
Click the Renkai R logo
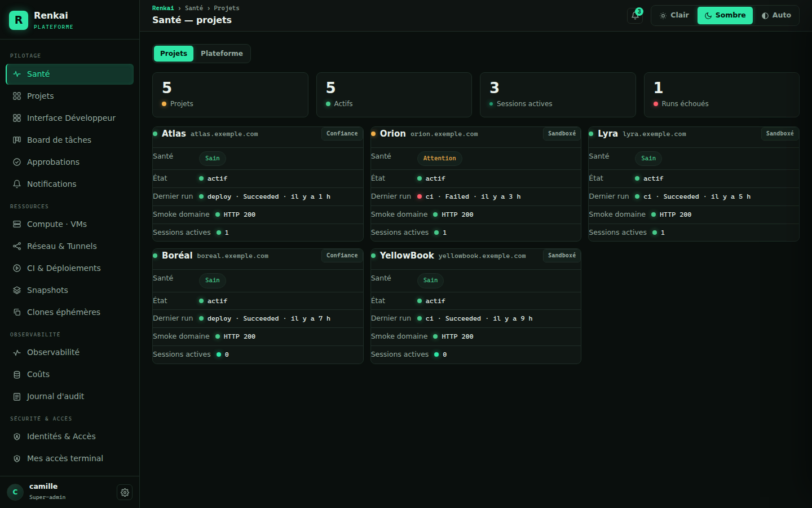pyautogui.click(x=19, y=20)
